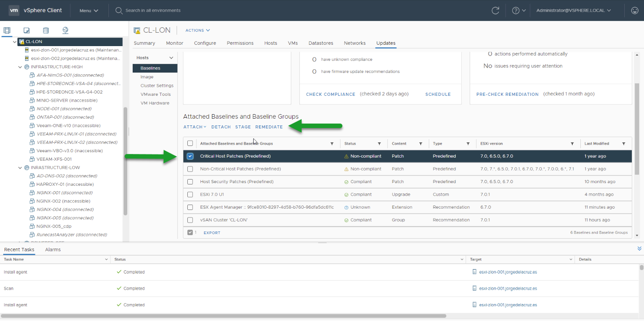Click CHECK COMPLIANCE link
644x321 pixels.
[331, 94]
